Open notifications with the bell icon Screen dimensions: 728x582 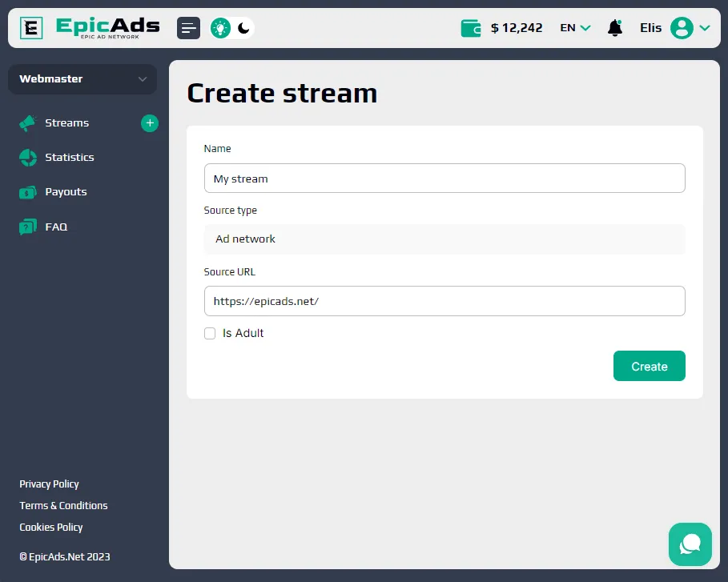coord(615,28)
